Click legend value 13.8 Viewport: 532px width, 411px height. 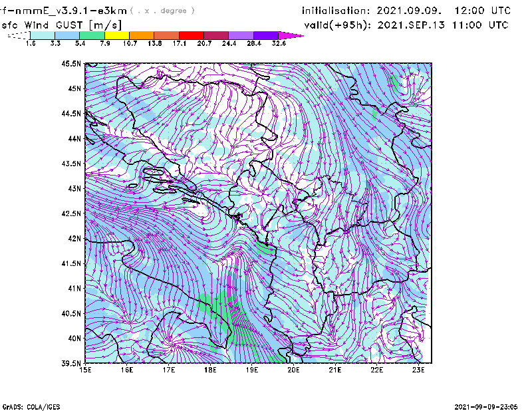(x=154, y=43)
